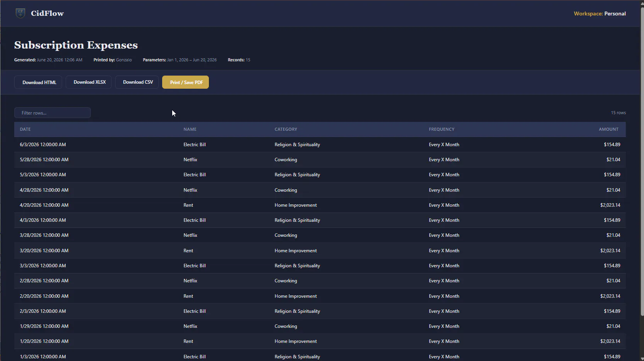Select $2,023.14 in the 4/20/2026 row
The height and width of the screenshot is (361, 644).
click(x=610, y=205)
